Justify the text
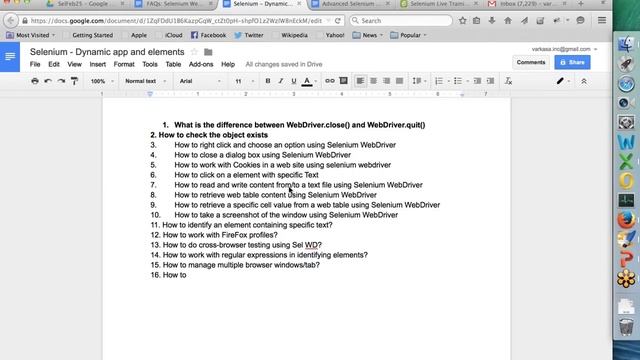640x360 pixels. [x=400, y=81]
